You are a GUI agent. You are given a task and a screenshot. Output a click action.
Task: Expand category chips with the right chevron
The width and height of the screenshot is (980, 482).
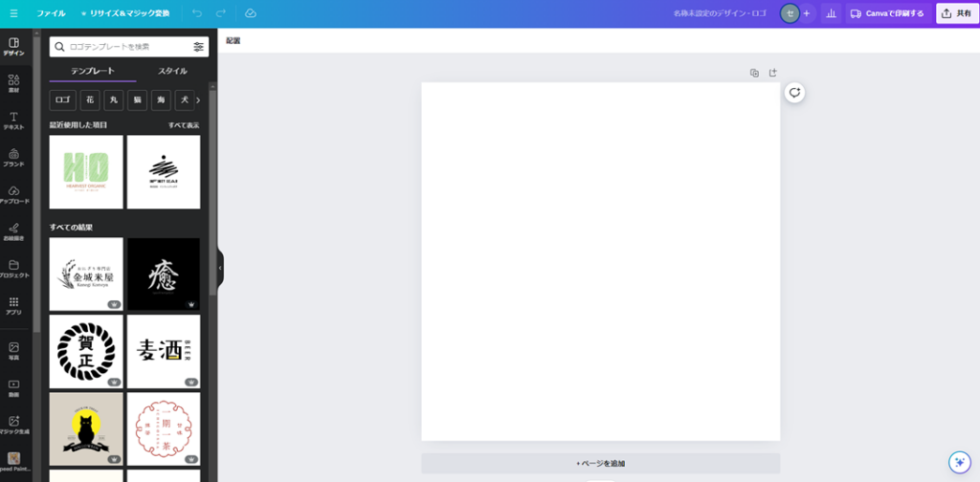click(198, 99)
